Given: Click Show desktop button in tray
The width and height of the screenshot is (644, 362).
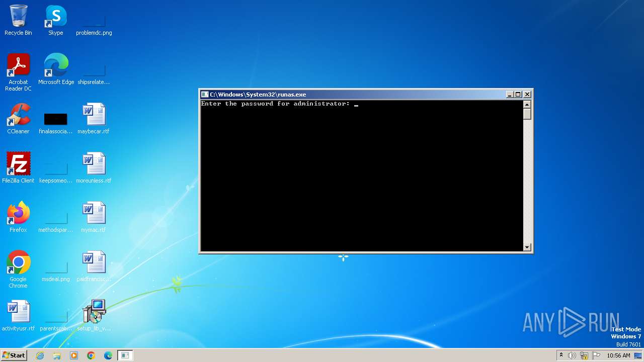Looking at the screenshot, I should click(638, 355).
